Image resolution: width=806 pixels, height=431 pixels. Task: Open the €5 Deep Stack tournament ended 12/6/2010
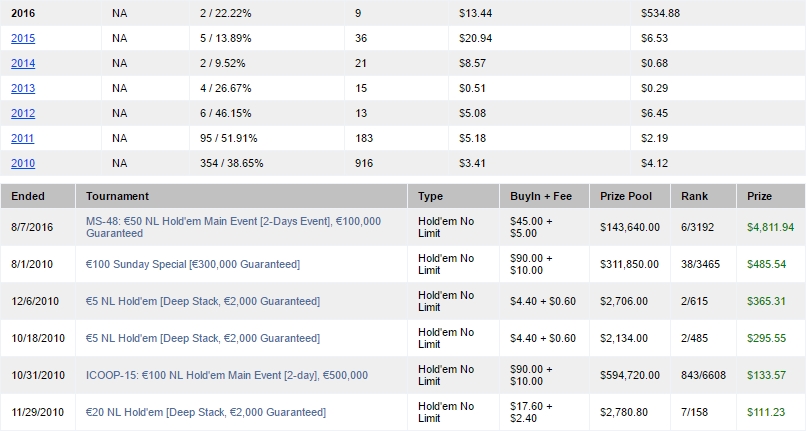coord(203,301)
